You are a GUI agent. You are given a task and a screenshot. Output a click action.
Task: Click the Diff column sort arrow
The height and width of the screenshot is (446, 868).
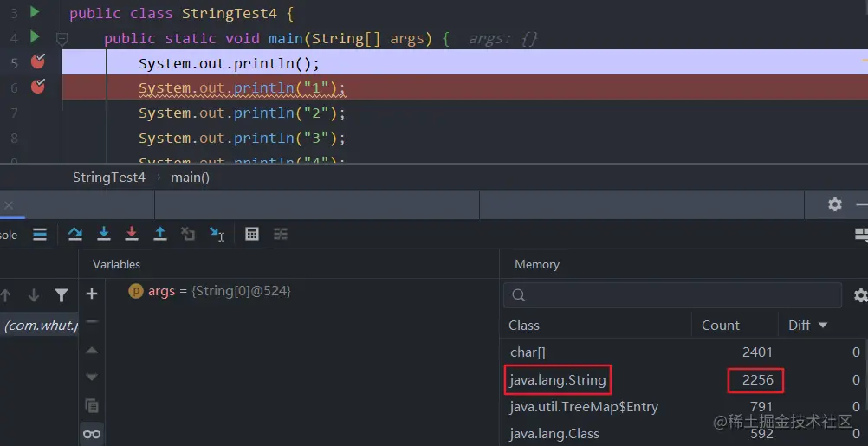823,326
